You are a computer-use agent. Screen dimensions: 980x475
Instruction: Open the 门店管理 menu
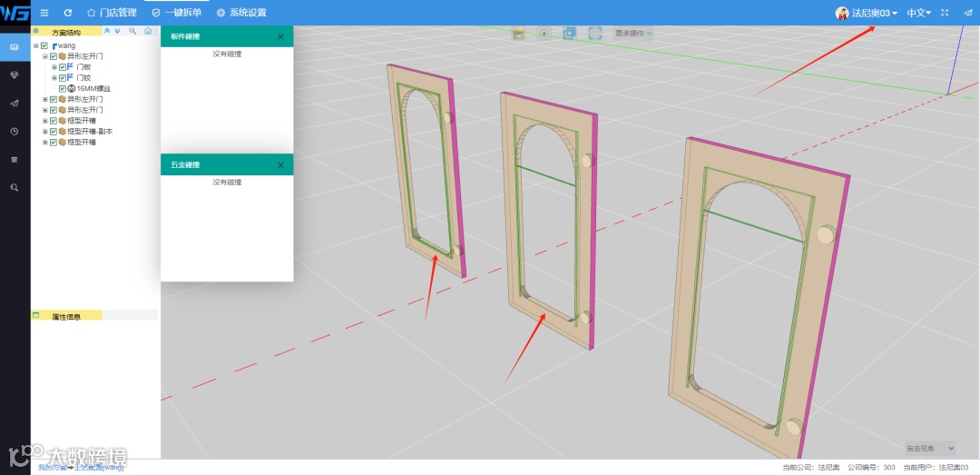click(x=112, y=13)
